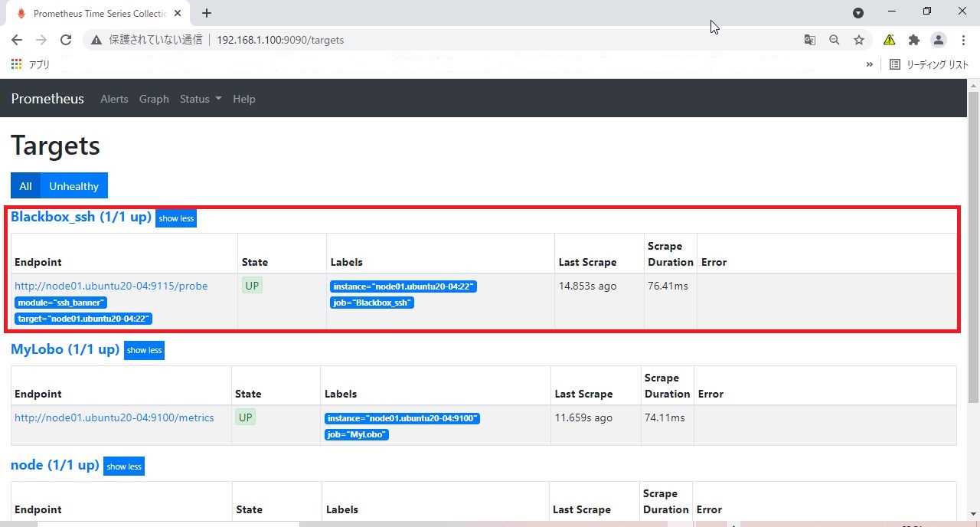Collapse Blackbox_ssh group with show less
This screenshot has height=527, width=980.
176,218
